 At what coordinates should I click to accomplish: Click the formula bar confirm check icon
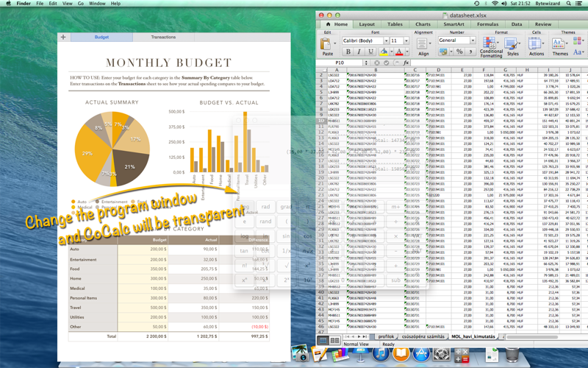pyautogui.click(x=387, y=63)
